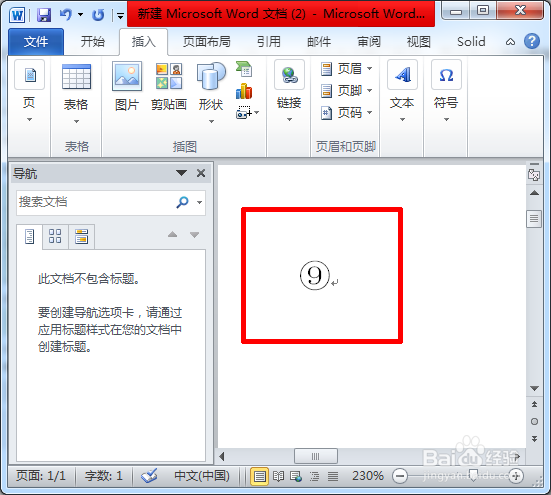Image resolution: width=551 pixels, height=495 pixels.
Task: Click the select browse object circle icon
Action: (x=534, y=421)
